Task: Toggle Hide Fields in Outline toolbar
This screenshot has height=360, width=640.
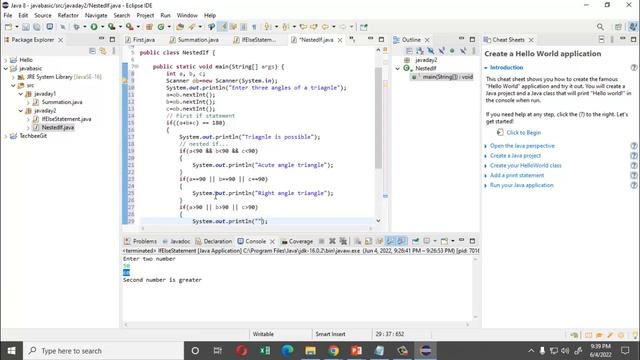Action: [x=431, y=51]
